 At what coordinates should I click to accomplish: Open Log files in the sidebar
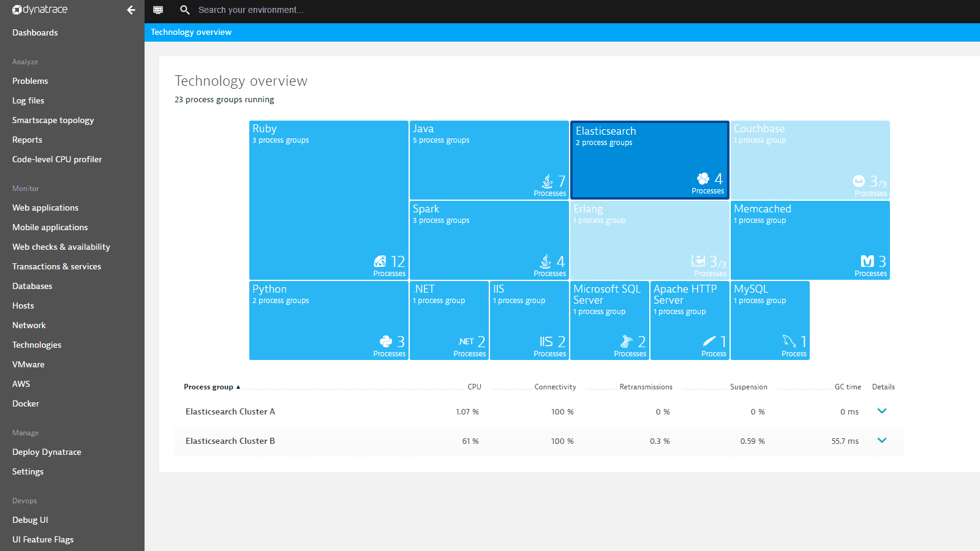pyautogui.click(x=28, y=100)
